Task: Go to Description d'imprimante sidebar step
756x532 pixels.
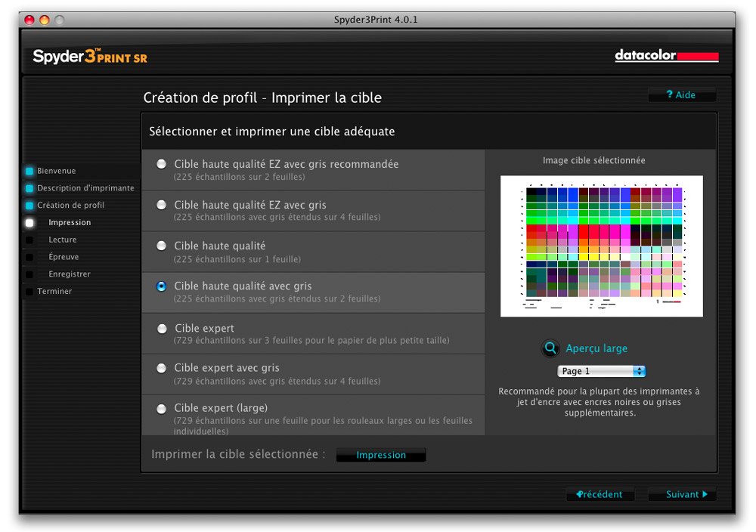Action: coord(86,188)
